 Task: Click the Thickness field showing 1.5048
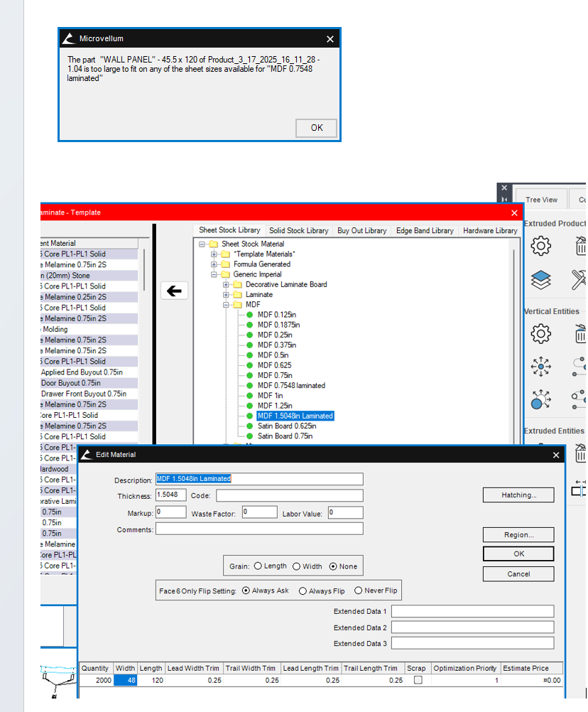(170, 495)
